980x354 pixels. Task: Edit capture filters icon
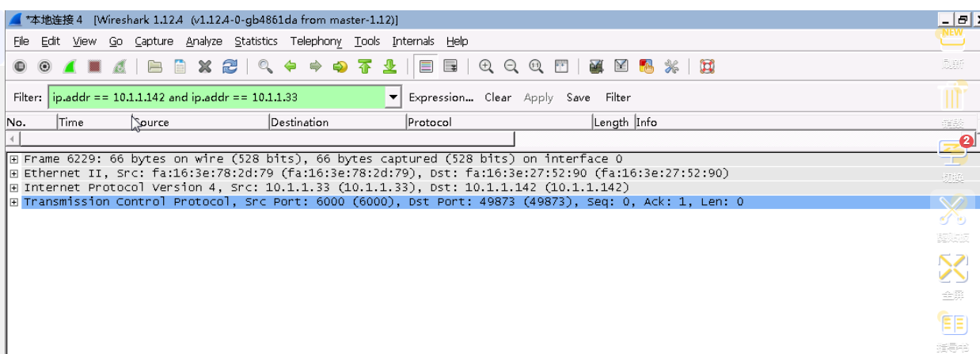[x=598, y=67]
